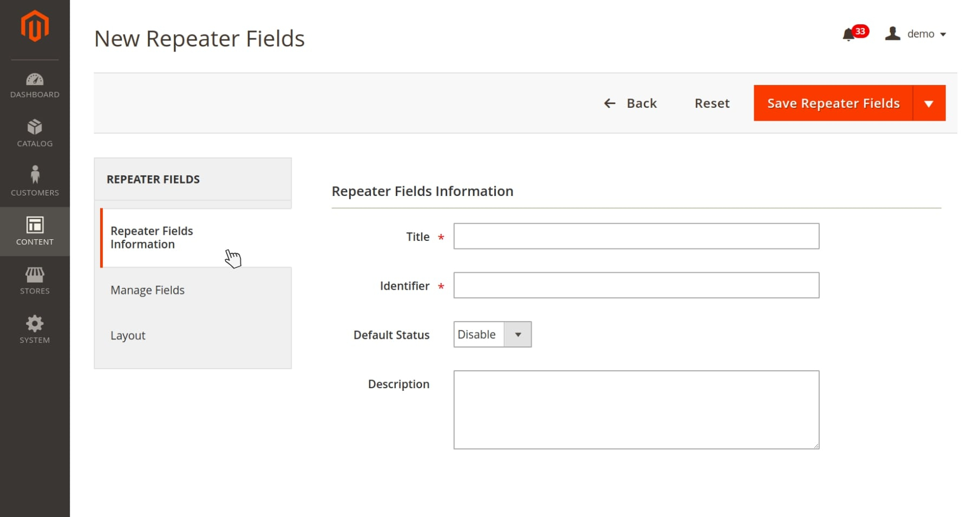Switch to the Layout tab
Viewport: 980px width, 517px height.
click(128, 336)
